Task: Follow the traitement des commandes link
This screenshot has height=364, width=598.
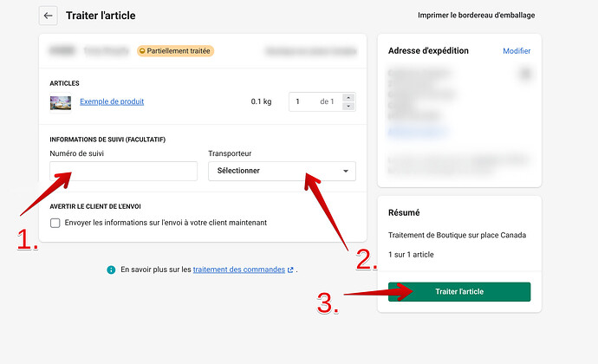Action: [238, 270]
